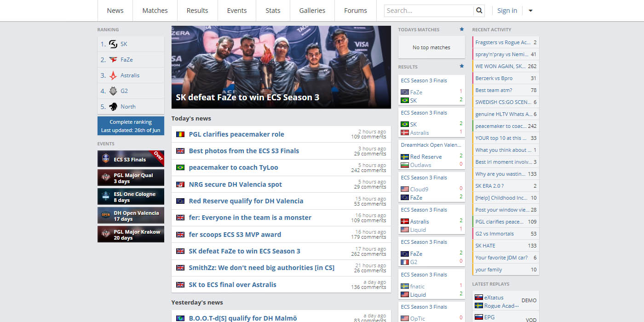Screen dimensions: 644x322
Task: Toggle the favorite star on Todays Matches
Action: coord(461,29)
